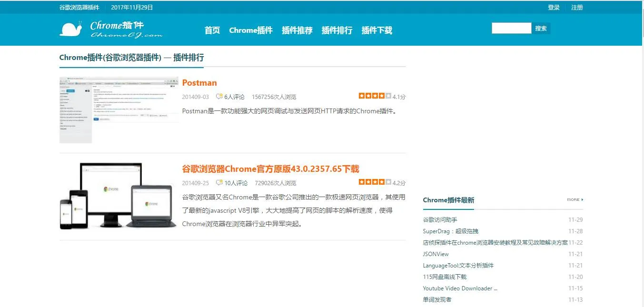Open 单词发现者 link
The width and height of the screenshot is (644, 307).
(437, 300)
